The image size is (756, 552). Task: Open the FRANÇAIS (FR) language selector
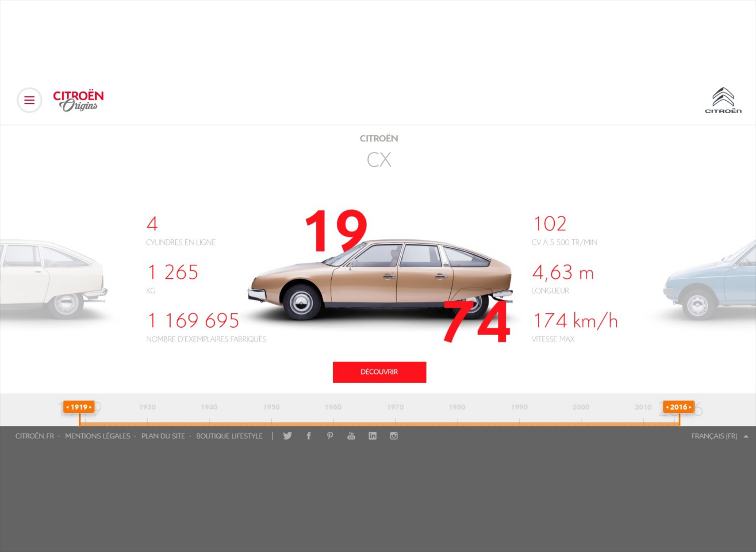coord(714,436)
